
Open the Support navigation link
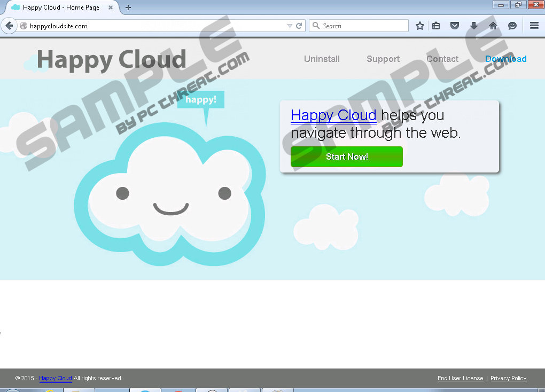pyautogui.click(x=383, y=59)
